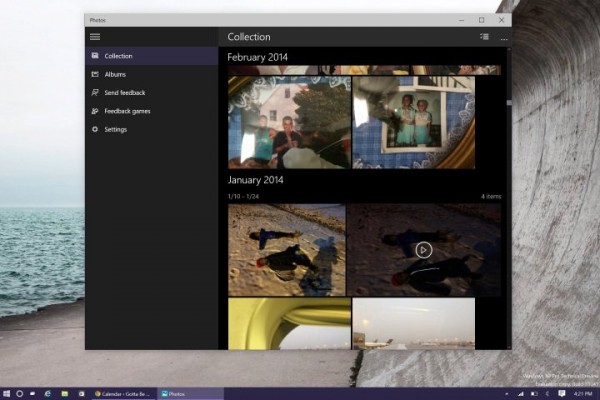Open the Windows Start menu
This screenshot has height=400, width=600.
point(7,393)
